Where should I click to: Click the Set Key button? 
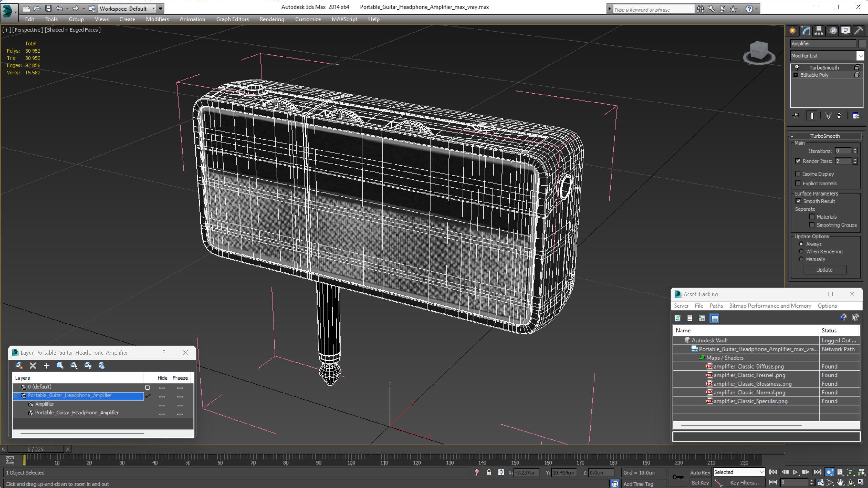[x=700, y=482]
